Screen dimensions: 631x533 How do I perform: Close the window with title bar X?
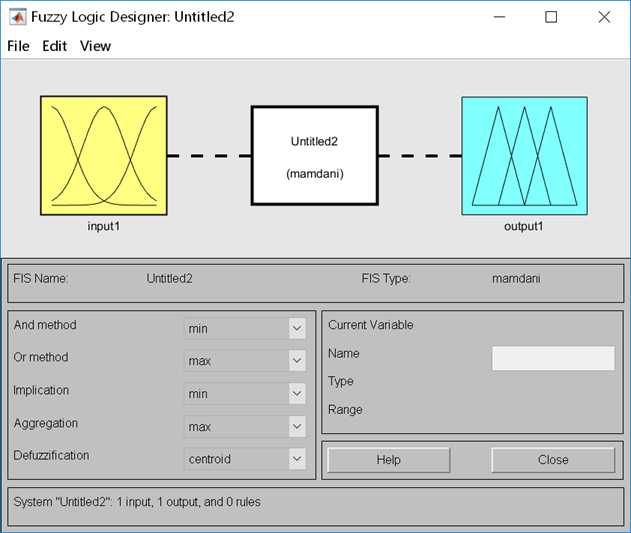click(x=604, y=17)
